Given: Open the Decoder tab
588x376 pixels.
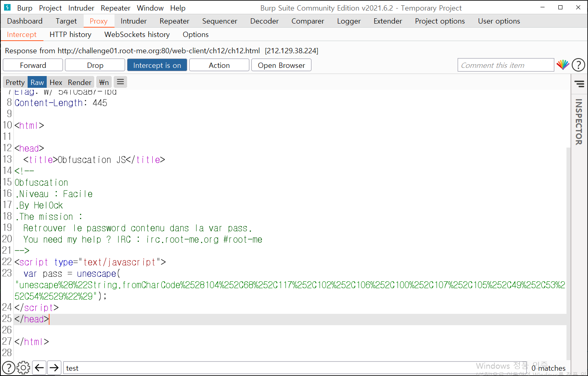Looking at the screenshot, I should (264, 21).
